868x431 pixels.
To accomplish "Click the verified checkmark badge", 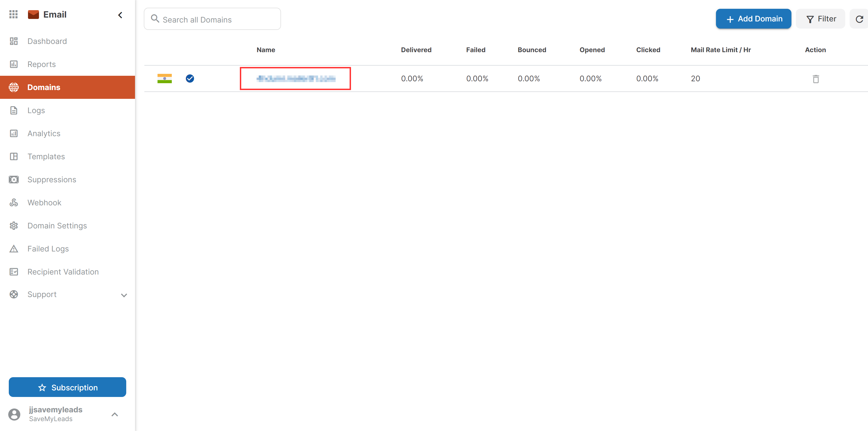I will 190,79.
